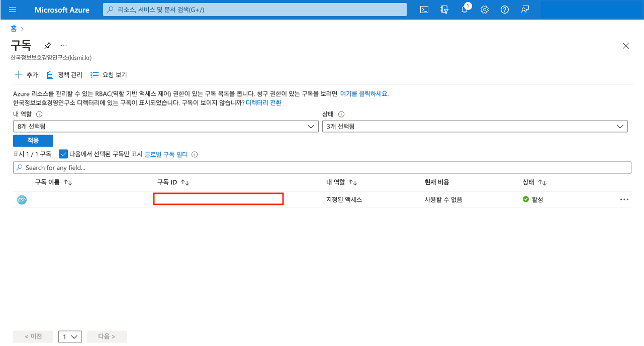The height and width of the screenshot is (346, 644).
Task: Expand the 상태 filter dropdown
Action: [475, 127]
